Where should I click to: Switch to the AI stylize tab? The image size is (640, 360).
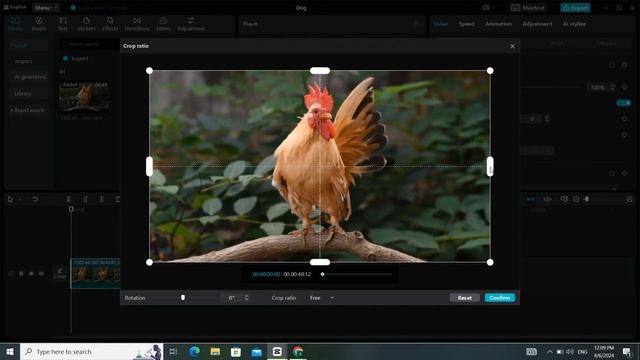coord(574,24)
